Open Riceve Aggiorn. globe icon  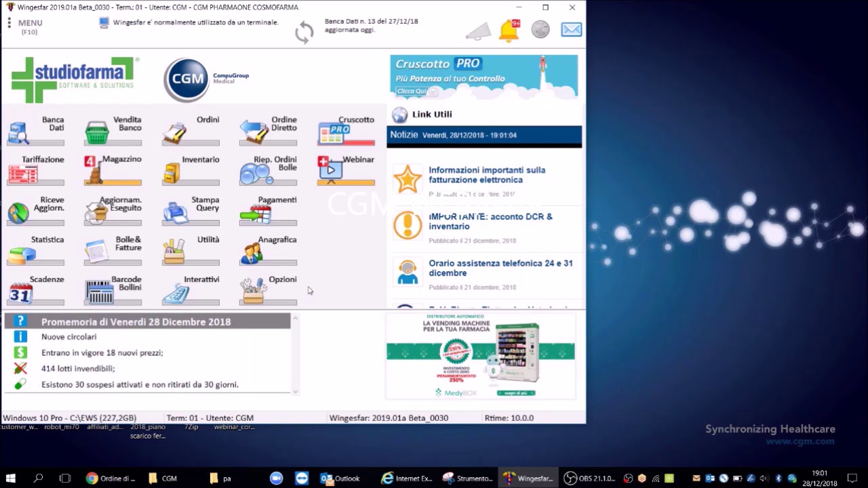pyautogui.click(x=18, y=213)
